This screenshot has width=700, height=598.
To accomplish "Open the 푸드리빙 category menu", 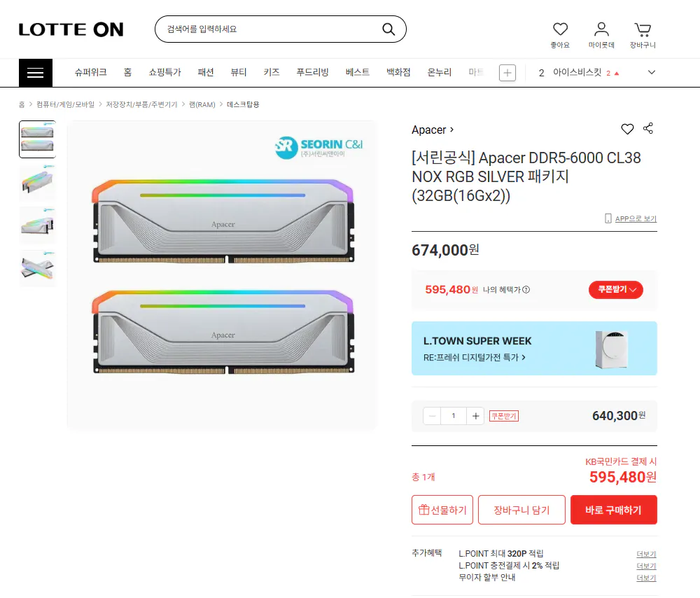I will click(312, 72).
